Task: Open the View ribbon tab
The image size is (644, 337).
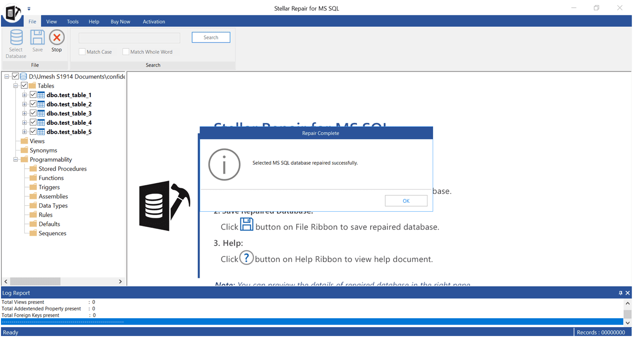Action: tap(52, 22)
